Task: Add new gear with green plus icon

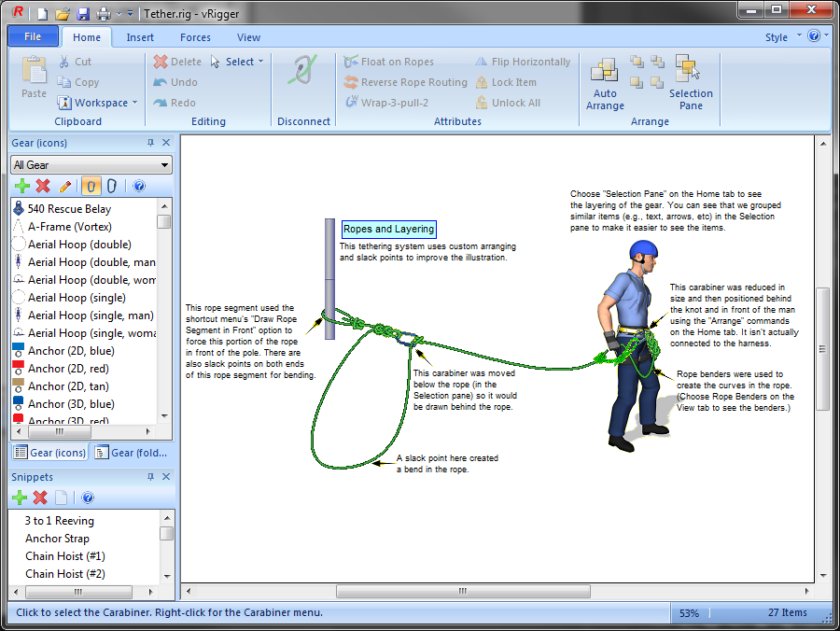Action: (21, 187)
